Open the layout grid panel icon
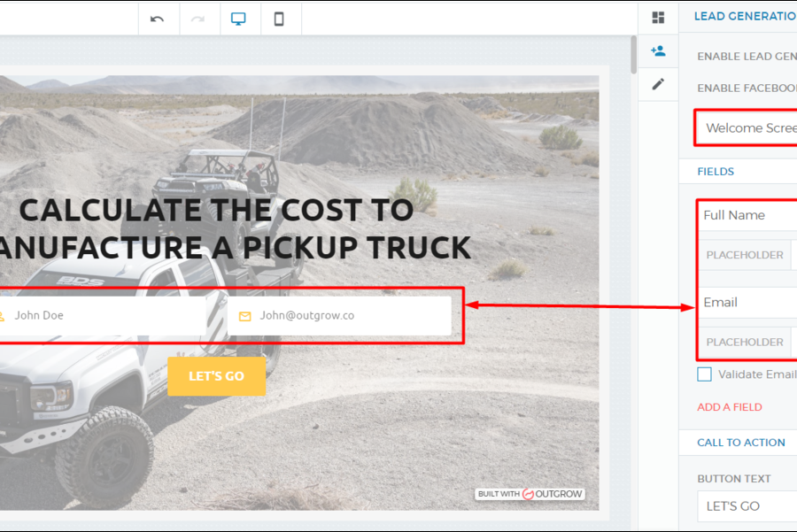Viewport: 797px width, 532px height. click(658, 18)
